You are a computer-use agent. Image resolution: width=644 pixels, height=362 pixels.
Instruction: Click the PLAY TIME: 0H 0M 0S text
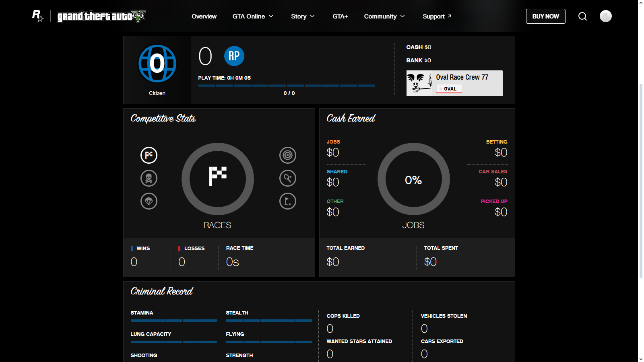tap(224, 78)
